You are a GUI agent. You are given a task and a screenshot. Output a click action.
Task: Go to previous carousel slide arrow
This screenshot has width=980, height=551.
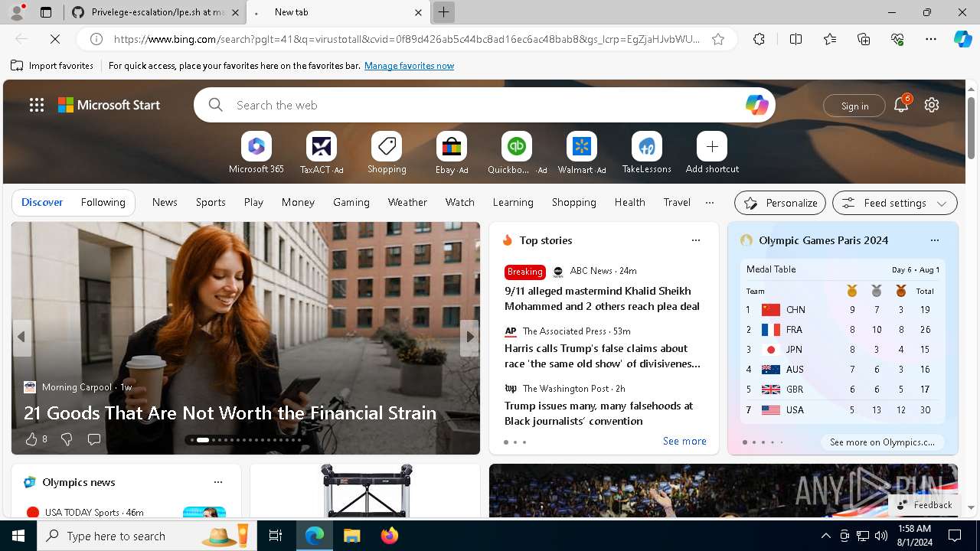tap(21, 337)
